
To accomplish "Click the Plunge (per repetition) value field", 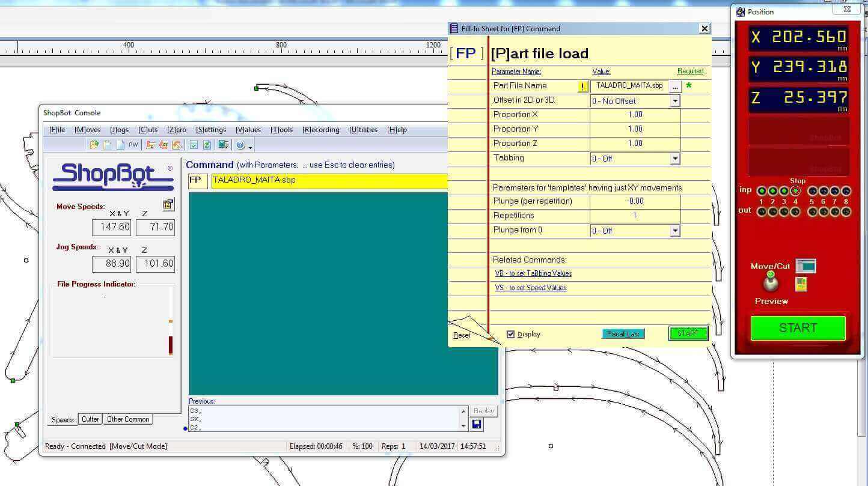I will [x=635, y=201].
